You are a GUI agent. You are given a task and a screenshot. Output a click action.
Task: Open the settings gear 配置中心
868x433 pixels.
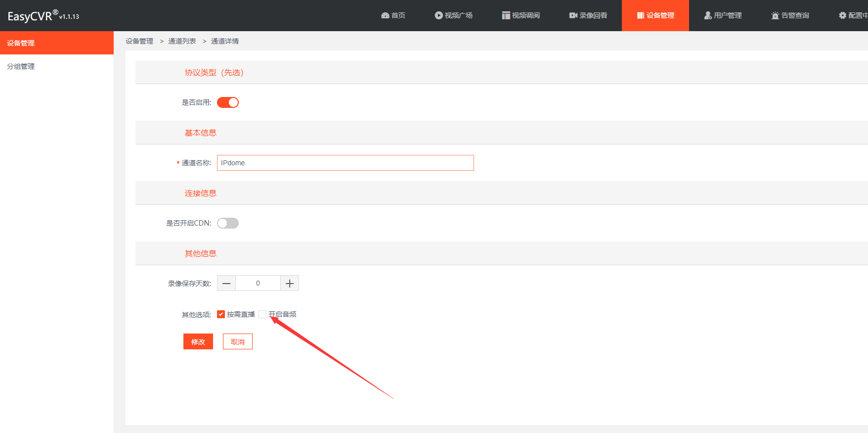tap(853, 15)
